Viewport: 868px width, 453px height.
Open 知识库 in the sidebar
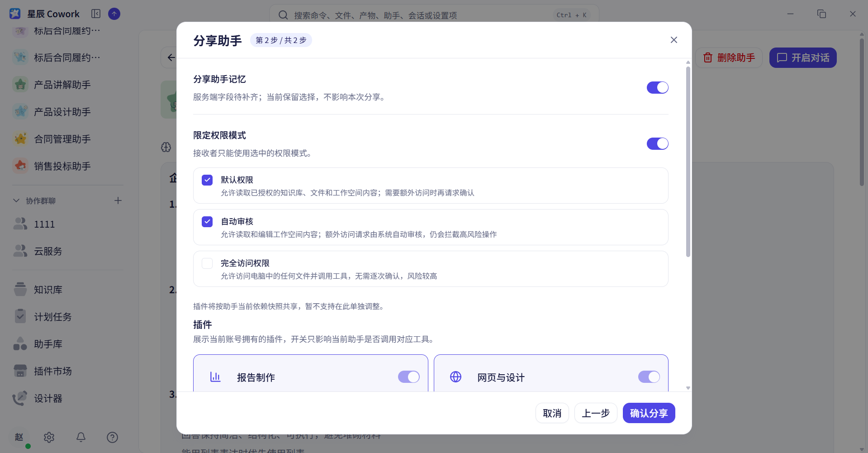pyautogui.click(x=68, y=290)
